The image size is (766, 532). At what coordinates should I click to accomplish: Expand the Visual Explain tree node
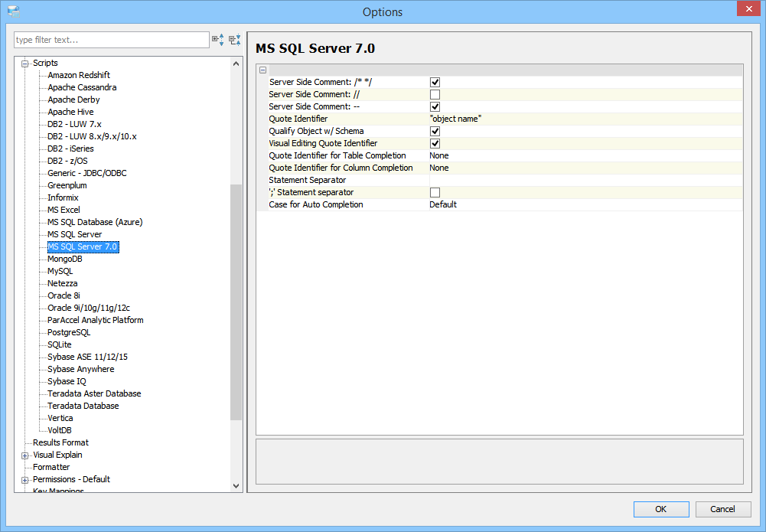(x=24, y=455)
